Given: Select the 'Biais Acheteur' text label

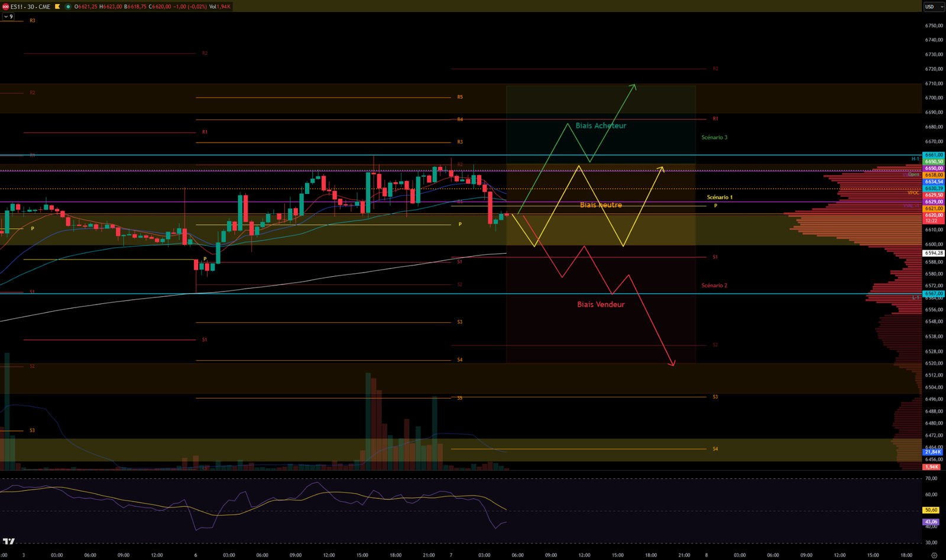Looking at the screenshot, I should click(x=601, y=125).
